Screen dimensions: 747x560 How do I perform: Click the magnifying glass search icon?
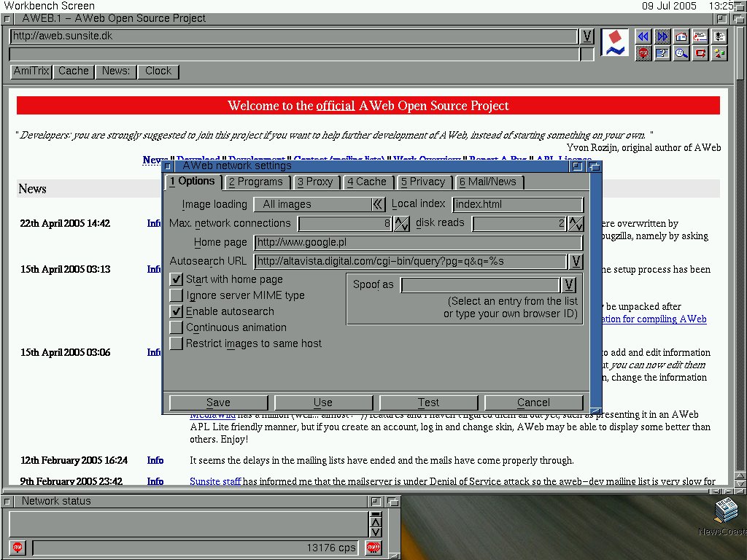(x=681, y=52)
